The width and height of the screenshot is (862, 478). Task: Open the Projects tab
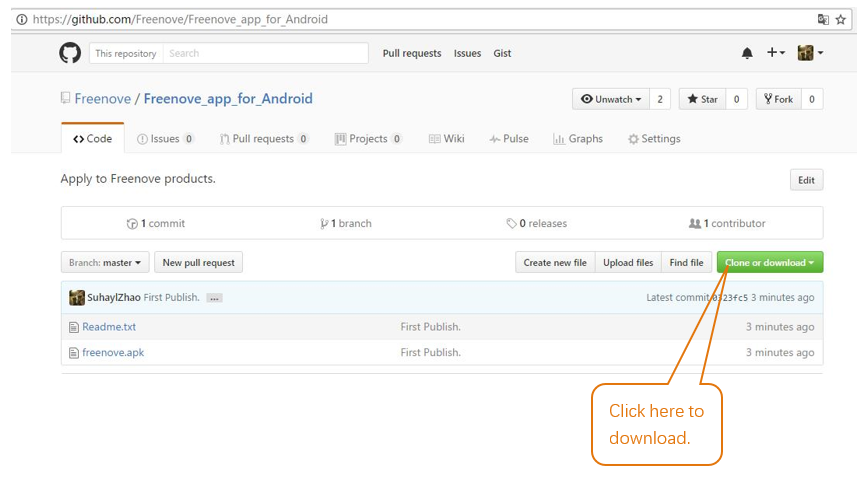(x=368, y=139)
